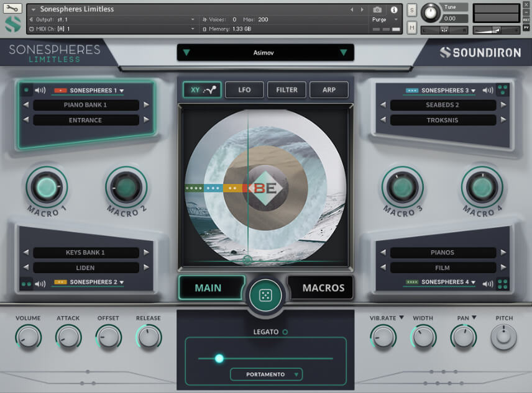Select previous sound before Film

(x=383, y=268)
